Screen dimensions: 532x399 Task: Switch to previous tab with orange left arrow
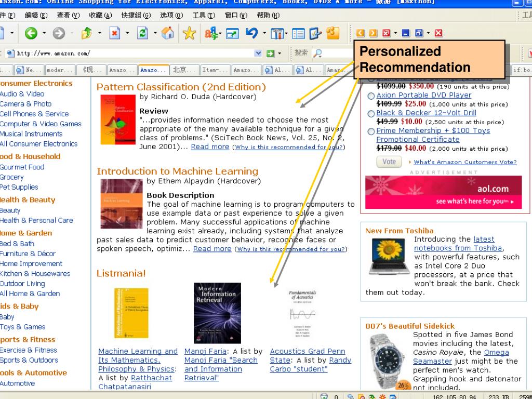[361, 33]
